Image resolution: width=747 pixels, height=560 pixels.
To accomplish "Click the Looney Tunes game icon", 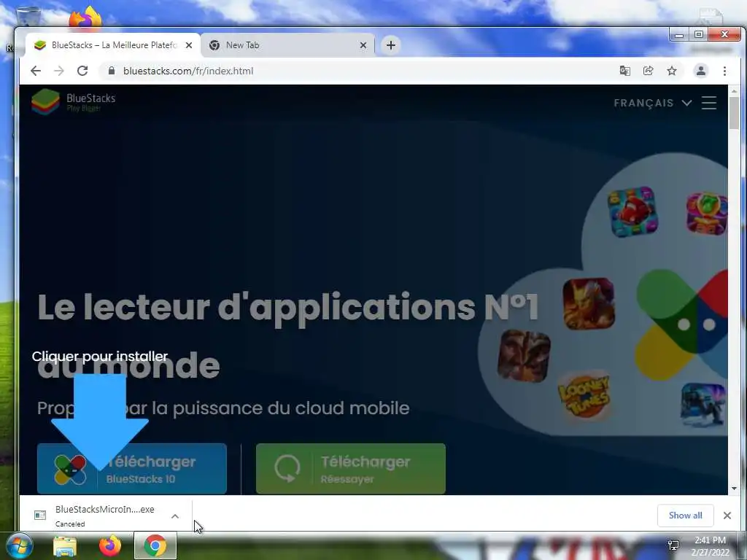I will pos(584,396).
